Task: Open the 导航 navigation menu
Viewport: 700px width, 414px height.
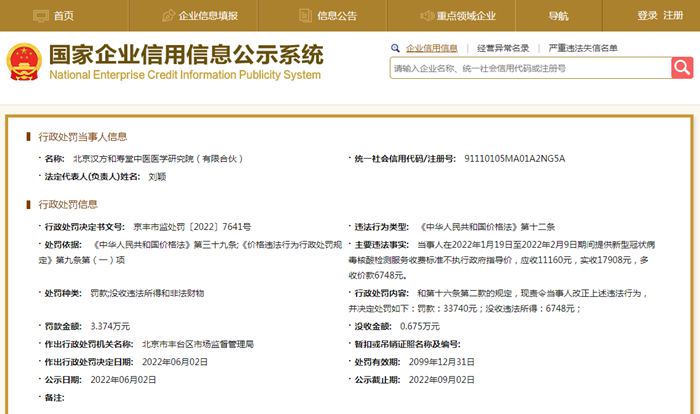Action: click(x=558, y=15)
